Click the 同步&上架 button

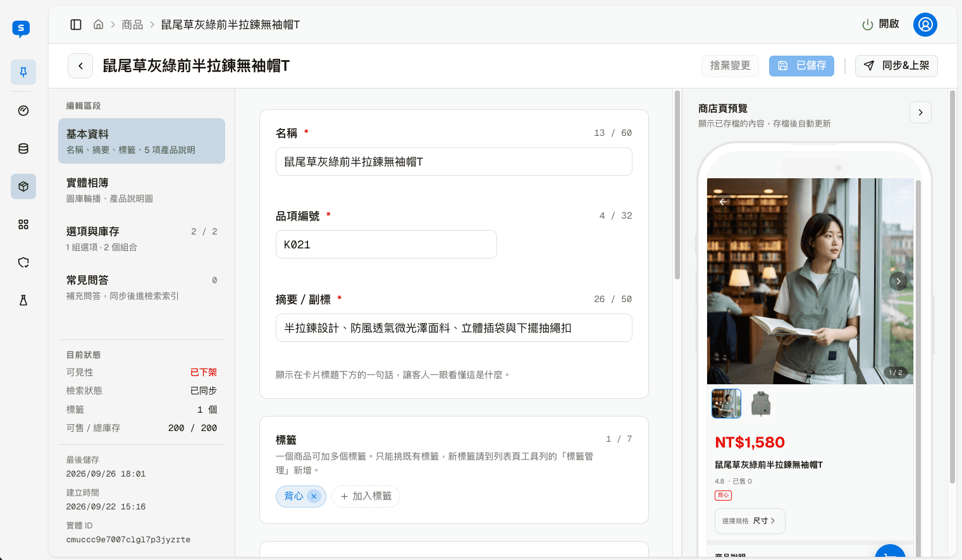pyautogui.click(x=896, y=66)
